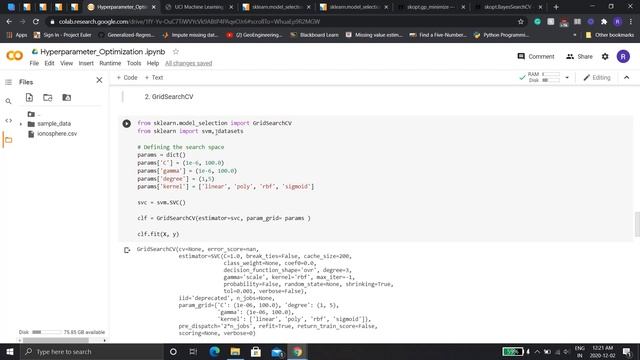Expand the sample_data folder
The width and height of the screenshot is (640, 360).
(x=21, y=124)
